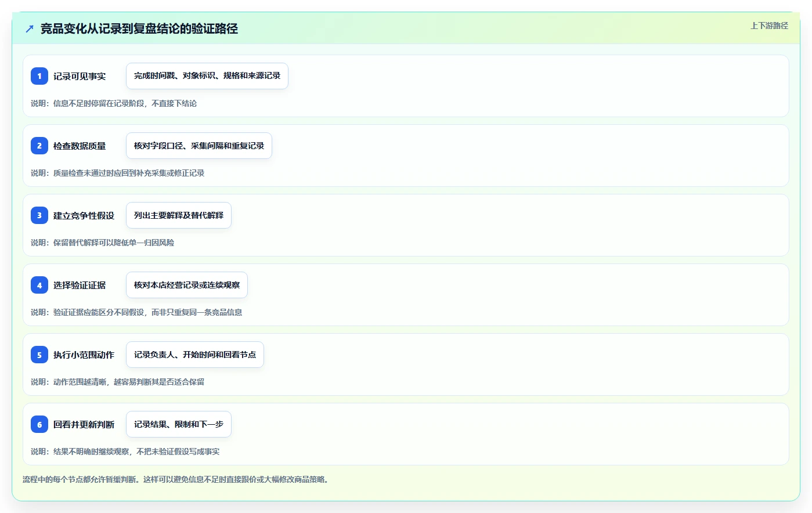Click the step 3 number badge
This screenshot has width=812, height=513.
(39, 215)
